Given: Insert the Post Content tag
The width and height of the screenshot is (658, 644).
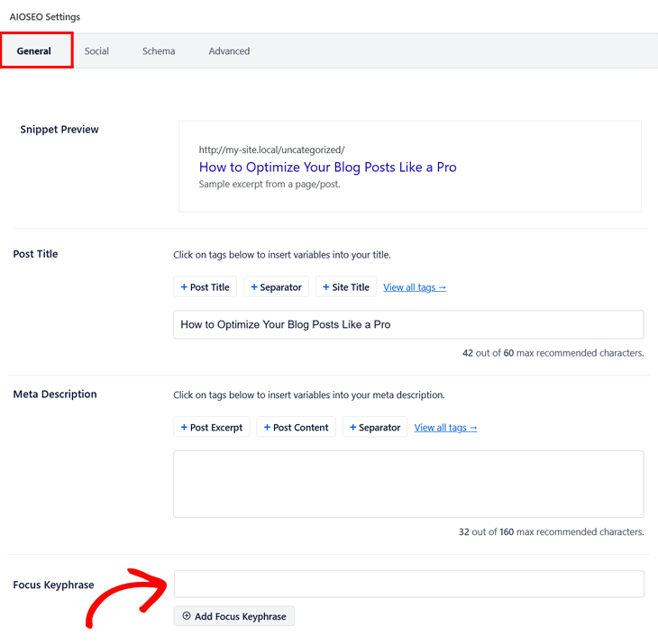Looking at the screenshot, I should (296, 427).
